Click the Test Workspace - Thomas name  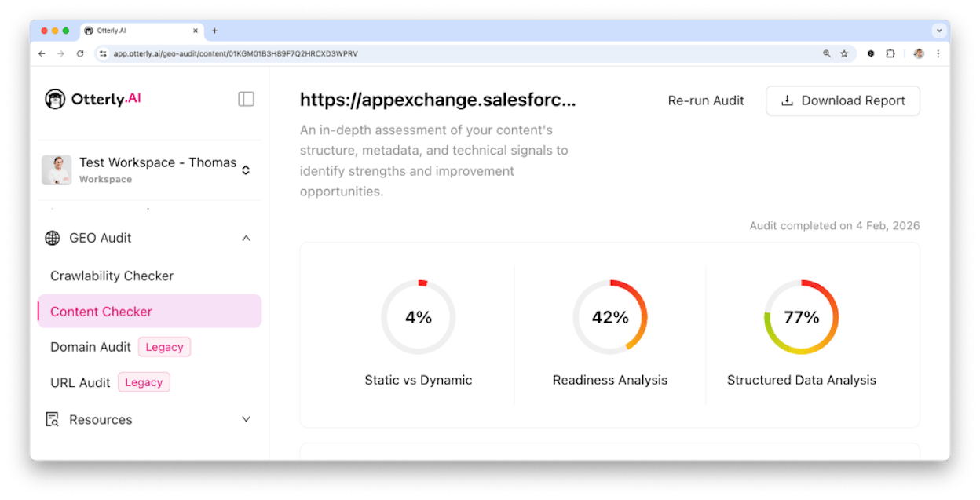158,162
